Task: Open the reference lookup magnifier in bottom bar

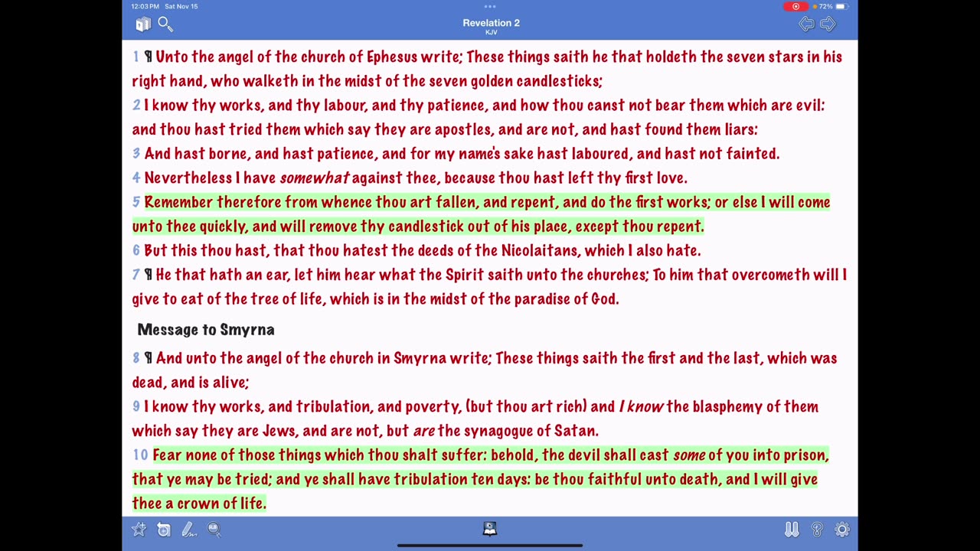Action: click(x=214, y=529)
